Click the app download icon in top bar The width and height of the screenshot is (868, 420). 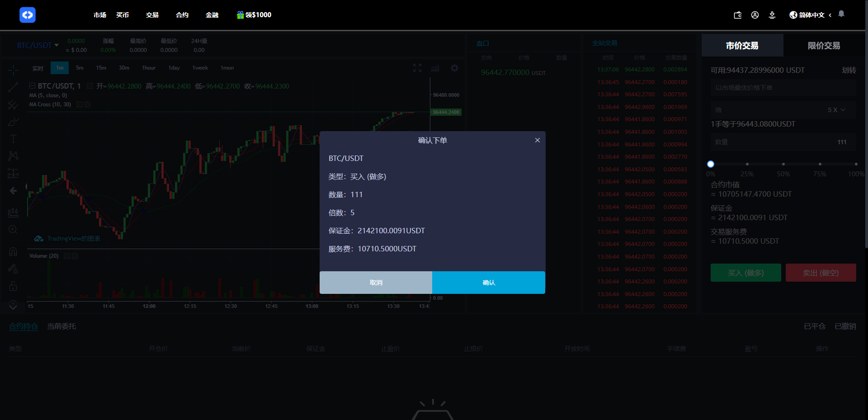point(772,15)
